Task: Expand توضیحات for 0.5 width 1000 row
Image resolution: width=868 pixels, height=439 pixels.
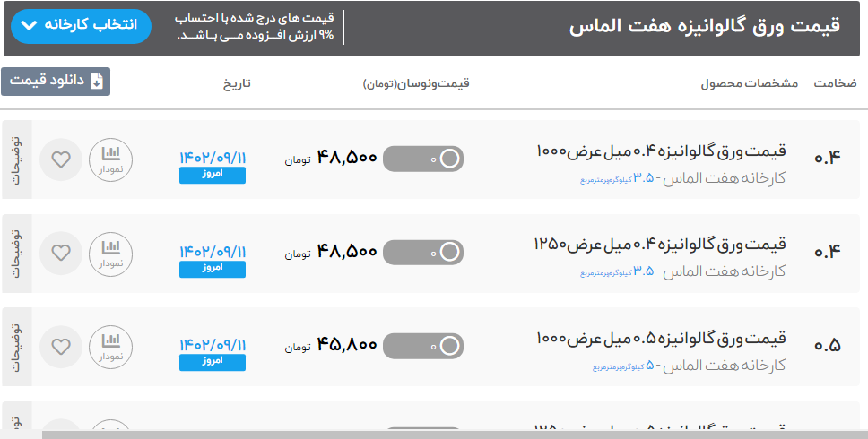Action: 15,346
